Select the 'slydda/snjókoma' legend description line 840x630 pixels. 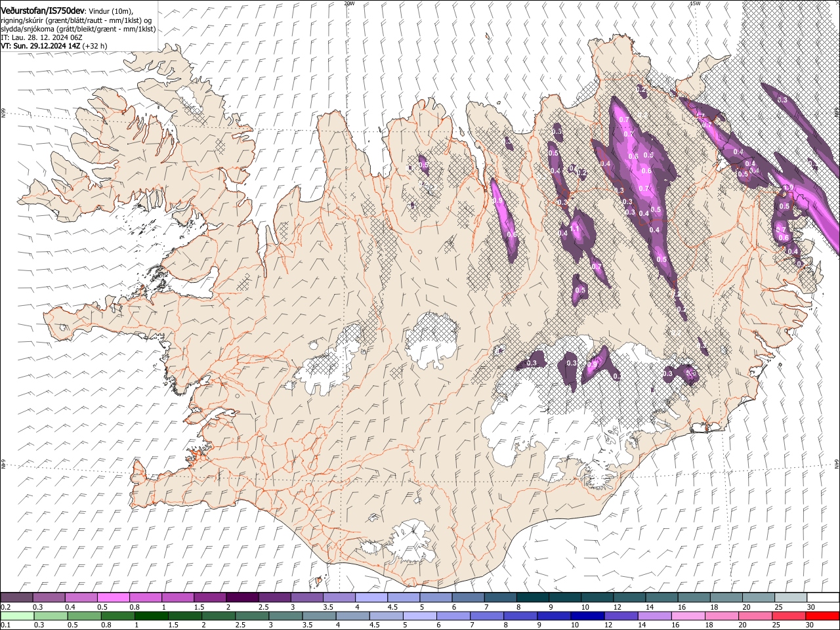[x=78, y=29]
